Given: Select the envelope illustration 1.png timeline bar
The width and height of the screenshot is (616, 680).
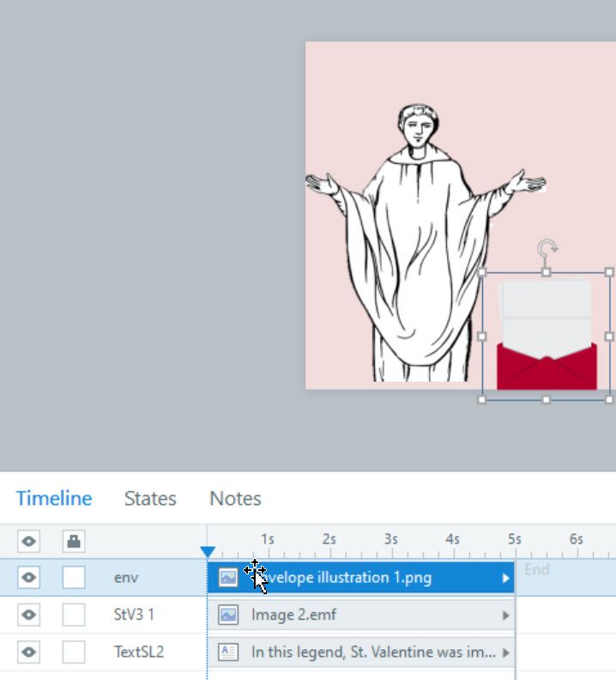Looking at the screenshot, I should 361,578.
